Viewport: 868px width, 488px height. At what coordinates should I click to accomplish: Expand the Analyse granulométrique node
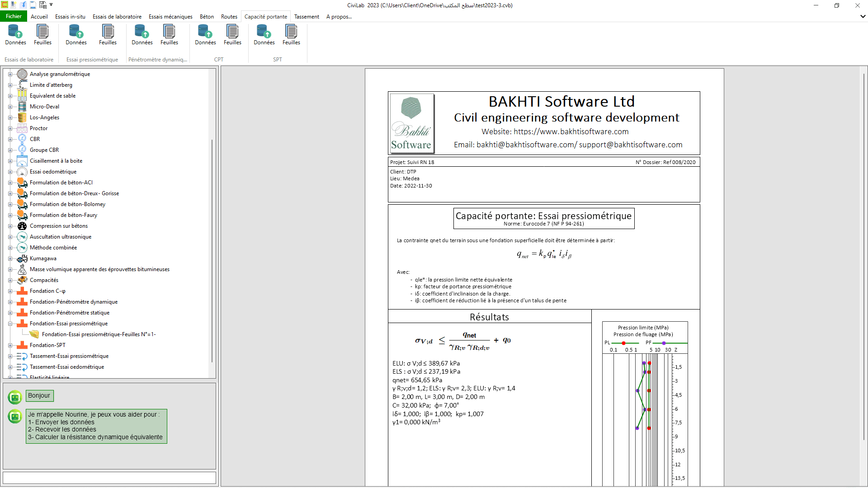coord(10,74)
